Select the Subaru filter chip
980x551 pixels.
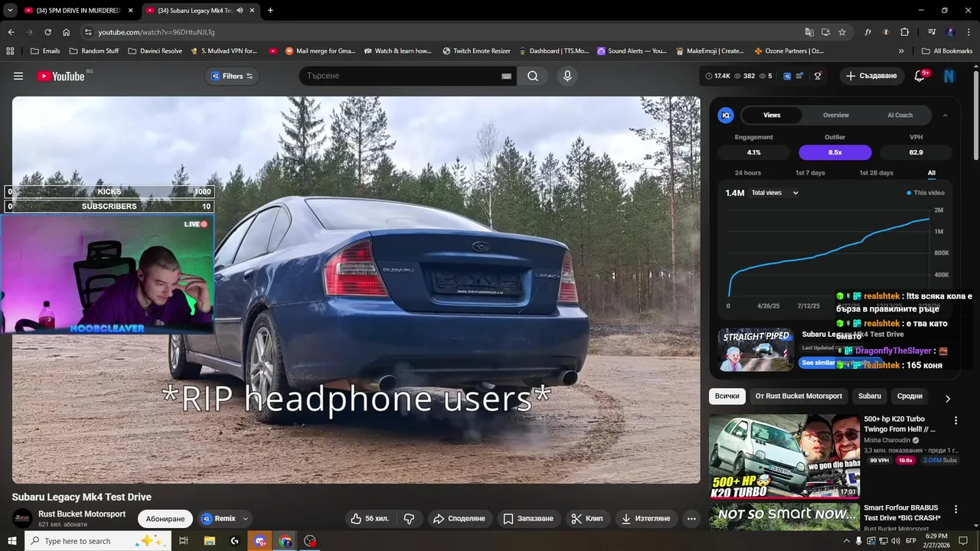click(x=869, y=396)
